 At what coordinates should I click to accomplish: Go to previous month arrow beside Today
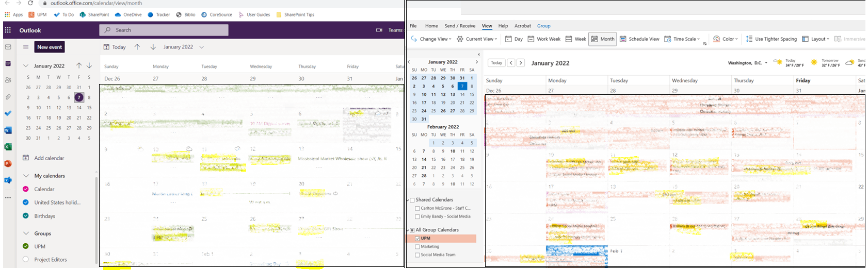137,47
